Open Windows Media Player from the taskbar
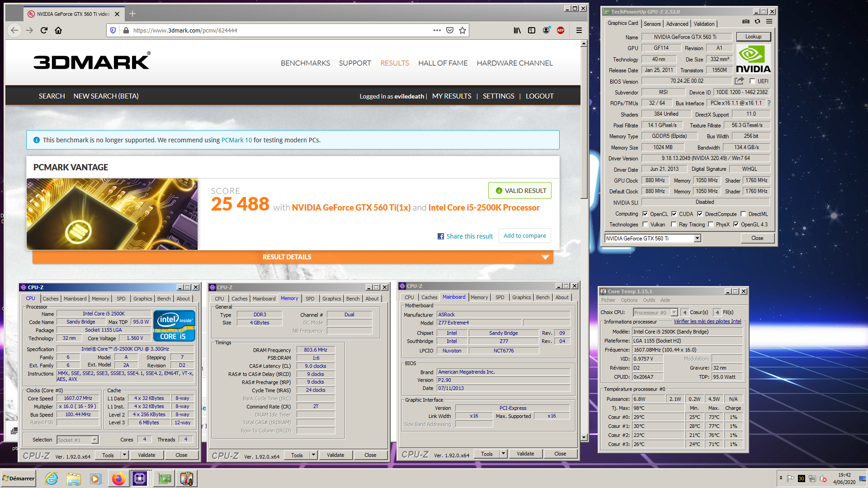 [x=95, y=479]
